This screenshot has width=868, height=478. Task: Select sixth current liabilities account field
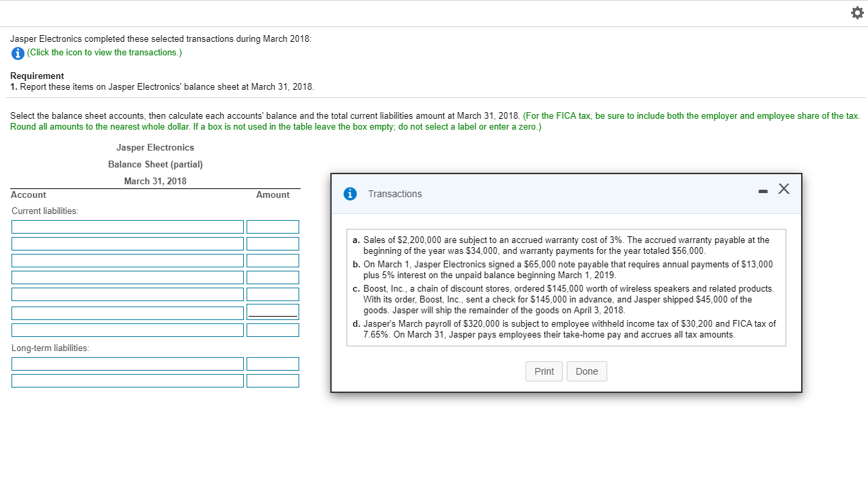point(128,313)
